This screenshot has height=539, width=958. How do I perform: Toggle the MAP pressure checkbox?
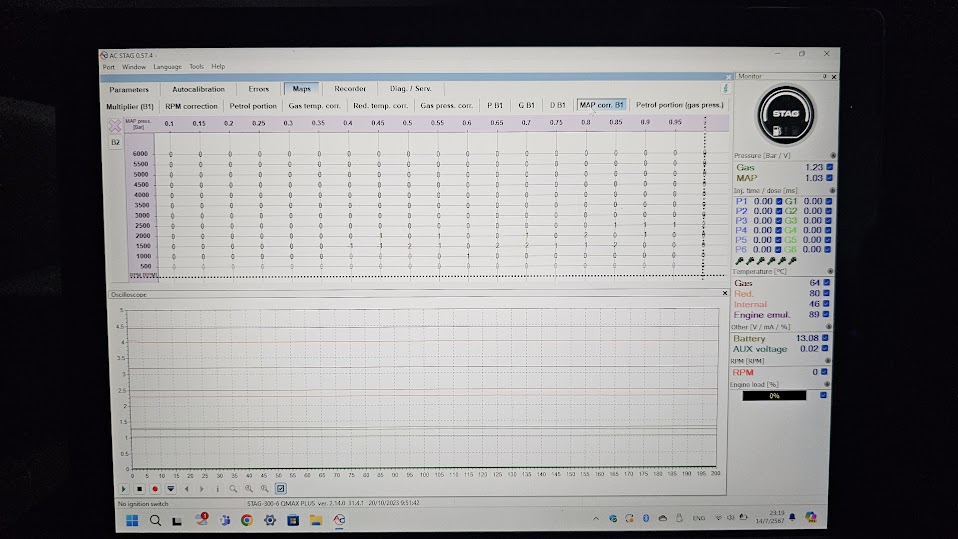(x=830, y=178)
